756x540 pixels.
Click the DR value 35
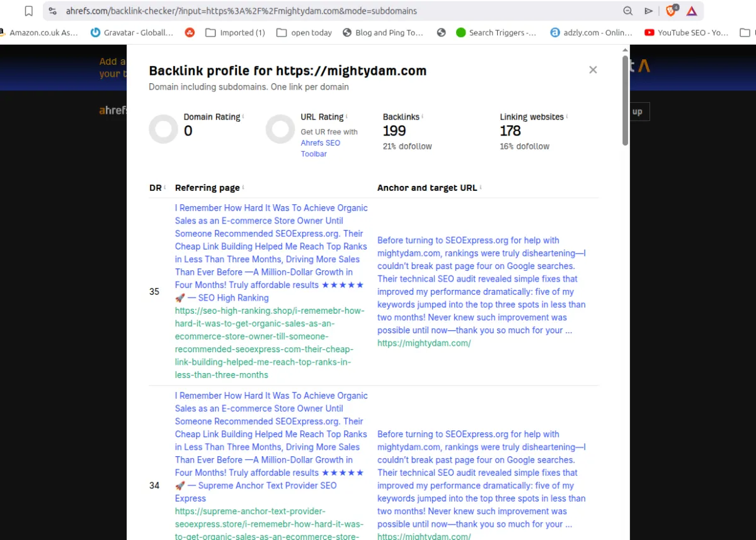154,292
